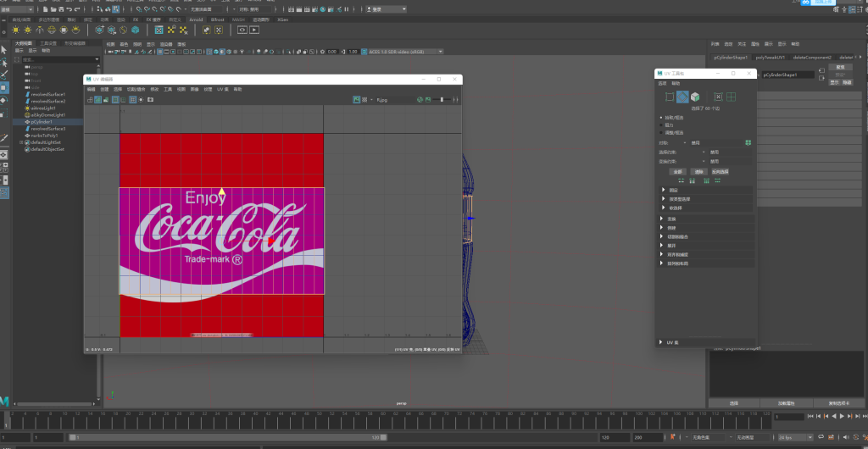Viewport: 868px width, 449px height.
Task: Select the Pick/Marquee radio option in UV Toolkit
Action: point(661,117)
